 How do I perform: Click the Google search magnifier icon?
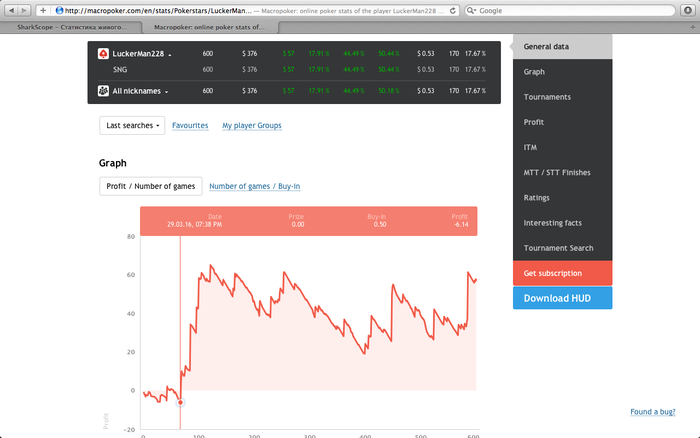point(471,11)
